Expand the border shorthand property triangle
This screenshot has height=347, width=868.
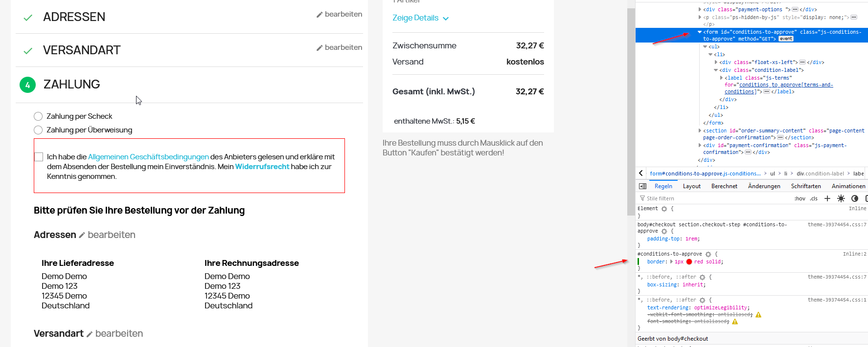tap(671, 262)
